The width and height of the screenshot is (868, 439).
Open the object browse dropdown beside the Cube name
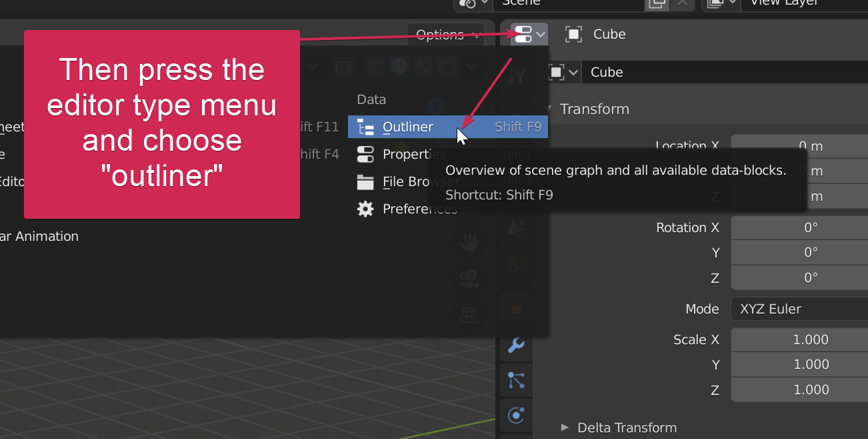pyautogui.click(x=563, y=72)
